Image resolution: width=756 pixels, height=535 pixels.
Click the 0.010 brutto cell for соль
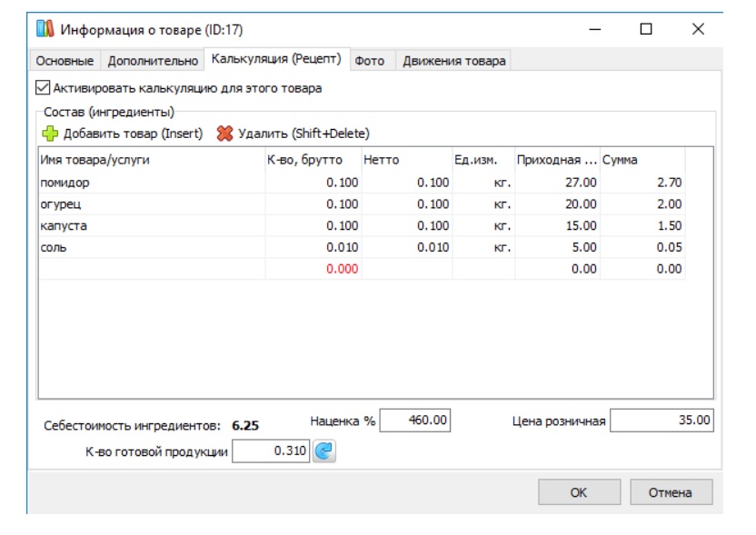pos(313,247)
